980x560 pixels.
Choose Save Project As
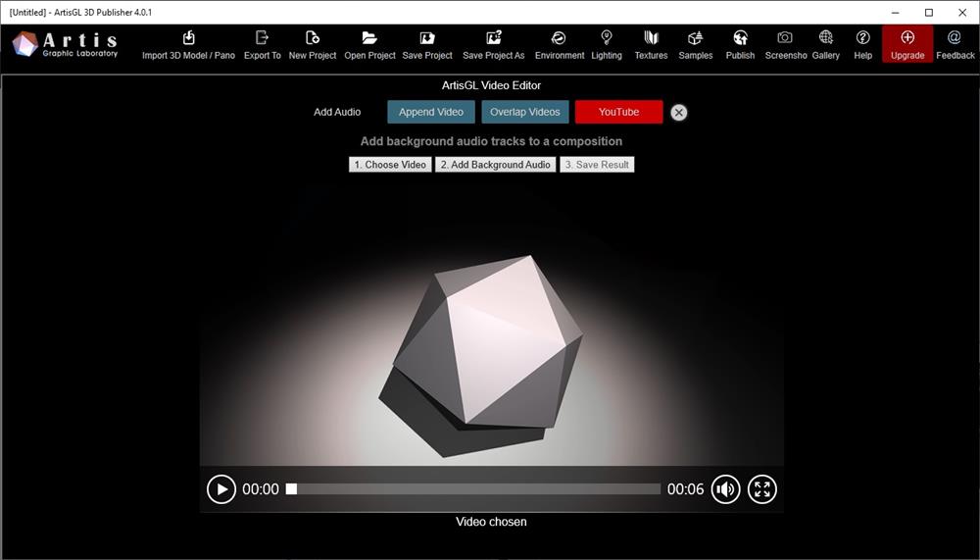tap(493, 45)
